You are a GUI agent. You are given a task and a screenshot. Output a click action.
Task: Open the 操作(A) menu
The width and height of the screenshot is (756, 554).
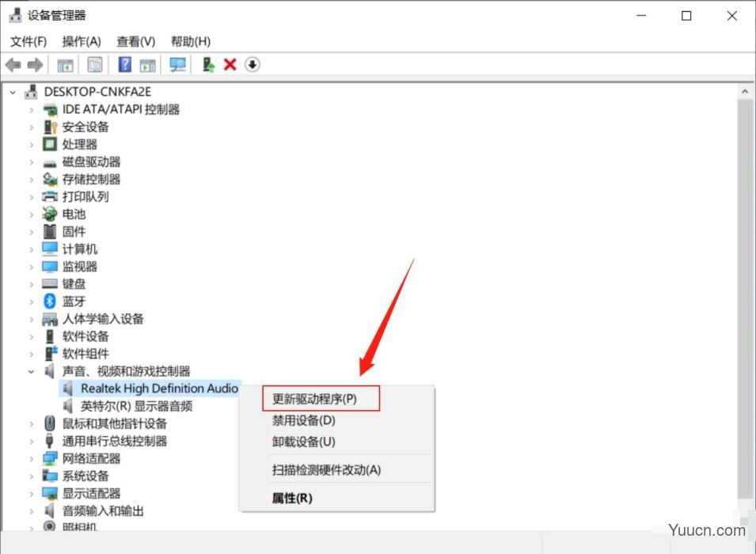click(x=82, y=41)
